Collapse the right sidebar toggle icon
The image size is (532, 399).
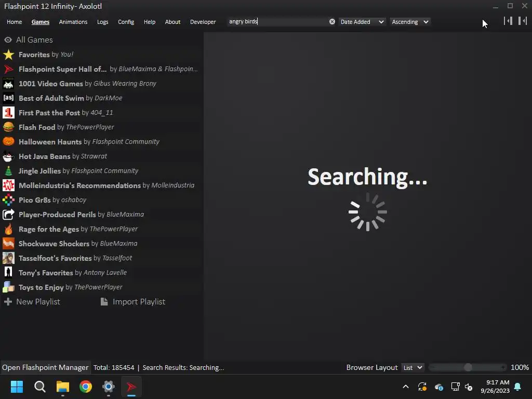pyautogui.click(x=523, y=21)
